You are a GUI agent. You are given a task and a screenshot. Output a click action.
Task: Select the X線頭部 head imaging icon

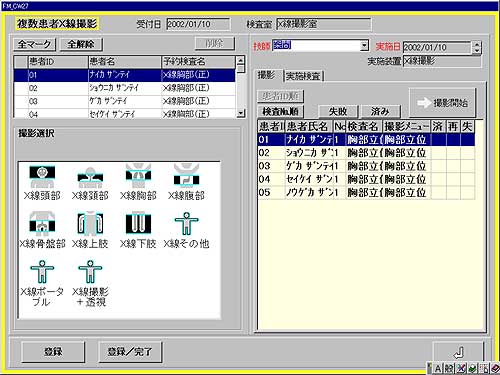pos(42,182)
